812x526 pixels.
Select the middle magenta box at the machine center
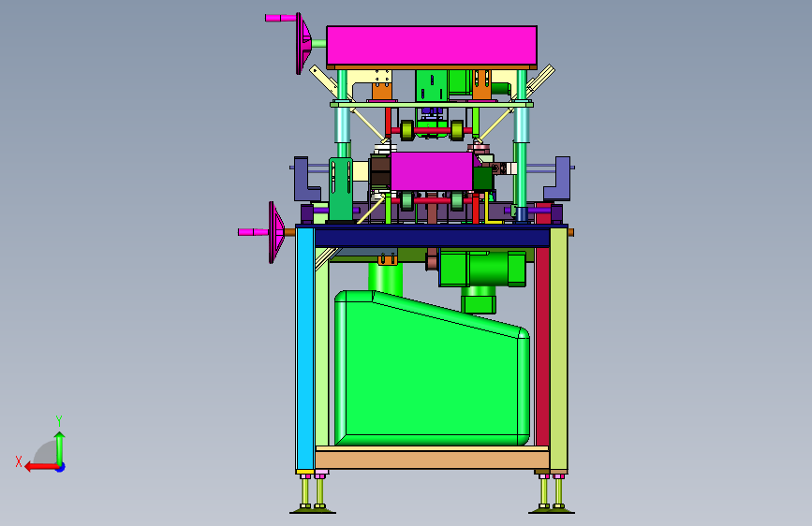click(432, 171)
